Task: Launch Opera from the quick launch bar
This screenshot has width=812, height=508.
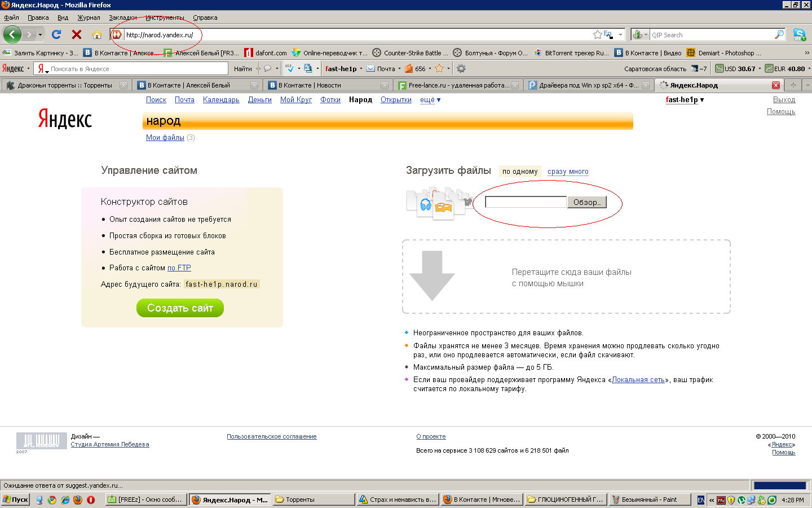Action: (x=91, y=500)
